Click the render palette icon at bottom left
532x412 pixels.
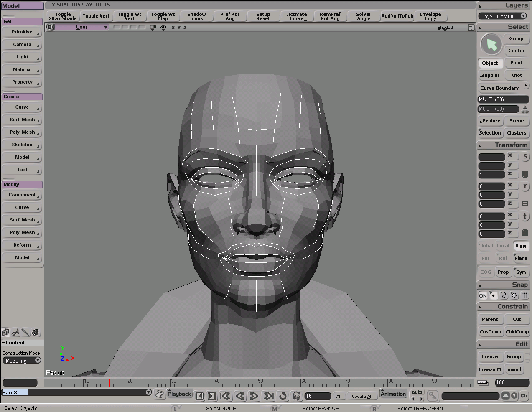point(36,332)
